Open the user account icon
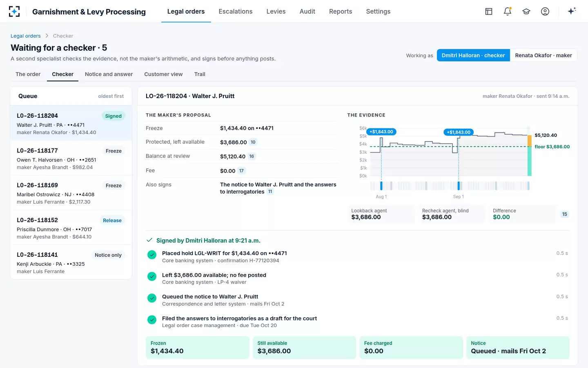The image size is (588, 368). click(x=545, y=11)
